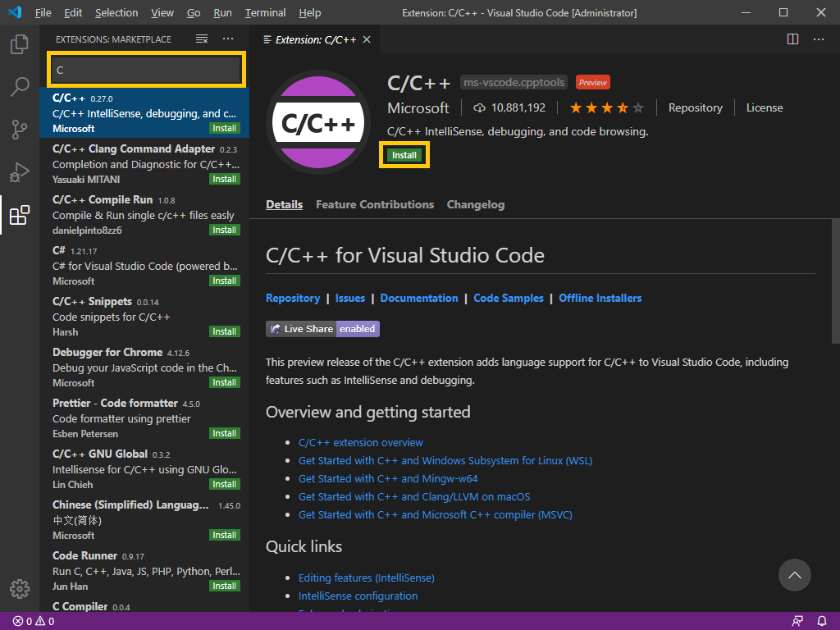Open the Go menu
Viewport: 840px width, 630px height.
(x=194, y=12)
